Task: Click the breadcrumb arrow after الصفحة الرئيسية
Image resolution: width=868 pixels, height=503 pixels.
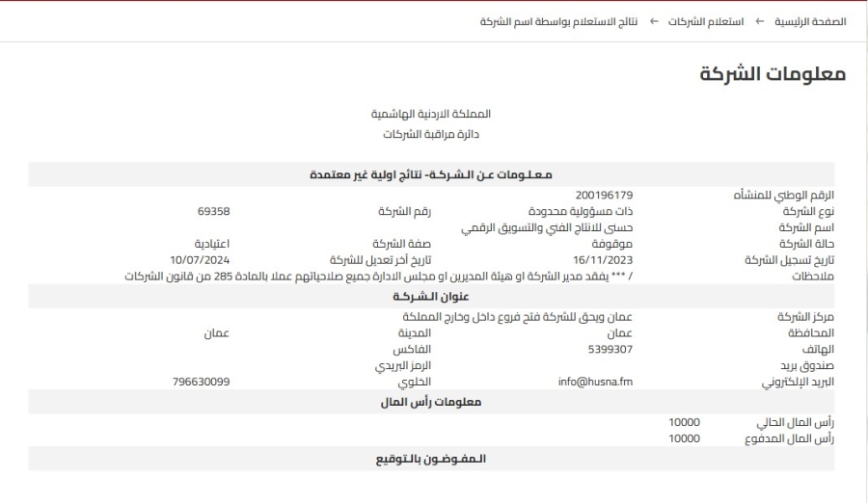Action: (x=758, y=21)
